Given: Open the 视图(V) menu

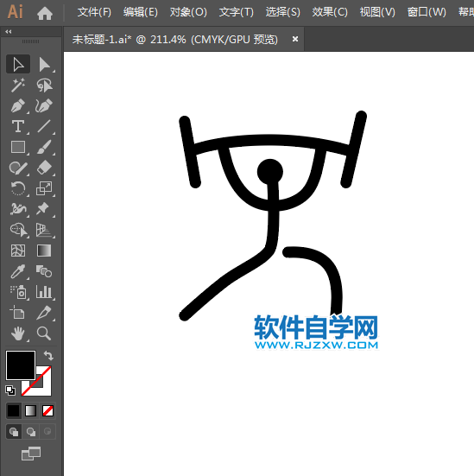Looking at the screenshot, I should [x=377, y=12].
